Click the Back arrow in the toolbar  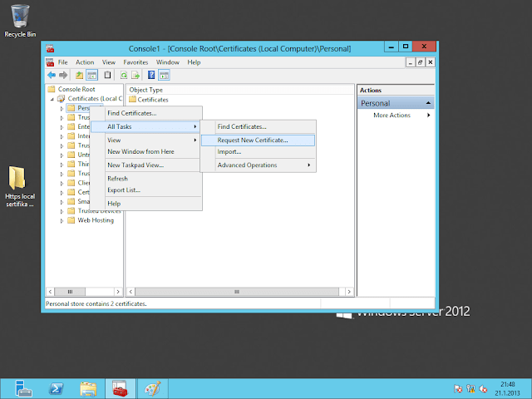(x=52, y=75)
